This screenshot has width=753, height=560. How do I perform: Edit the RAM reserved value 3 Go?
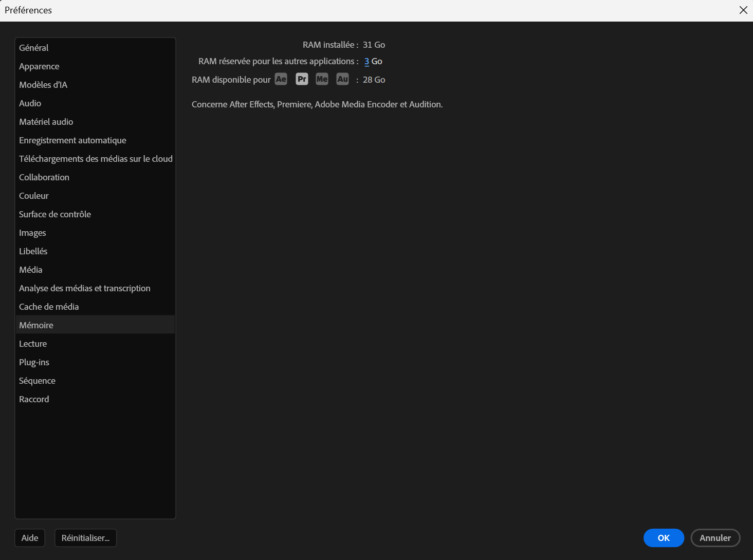(x=366, y=61)
